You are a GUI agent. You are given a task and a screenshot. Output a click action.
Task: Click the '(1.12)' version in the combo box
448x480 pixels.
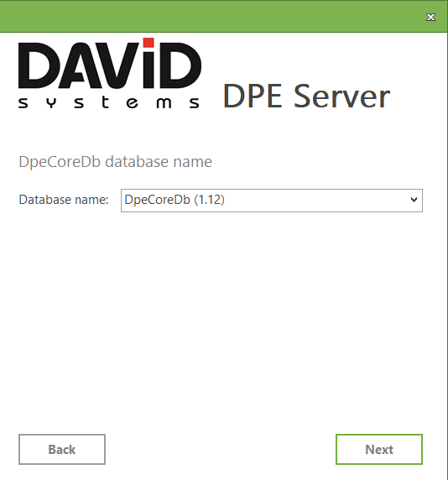(210, 200)
